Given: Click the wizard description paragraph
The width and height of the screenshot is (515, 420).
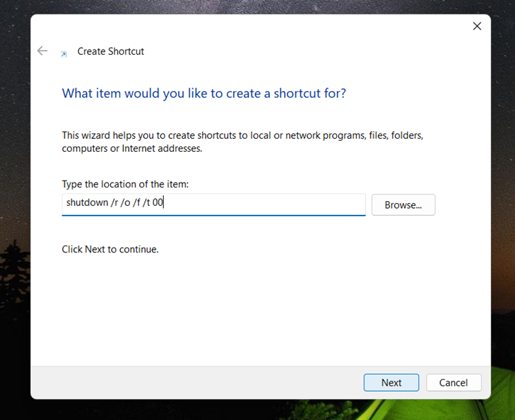Looking at the screenshot, I should (x=242, y=142).
